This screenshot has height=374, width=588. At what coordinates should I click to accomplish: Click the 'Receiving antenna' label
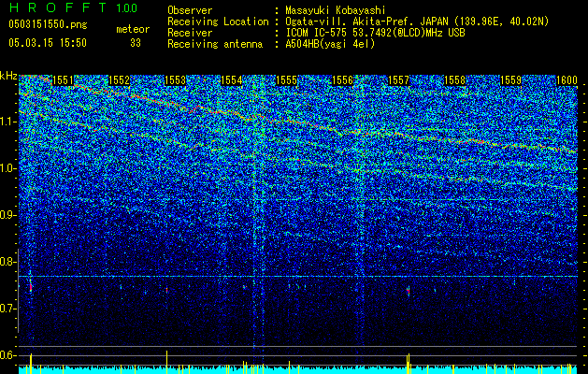click(x=215, y=44)
